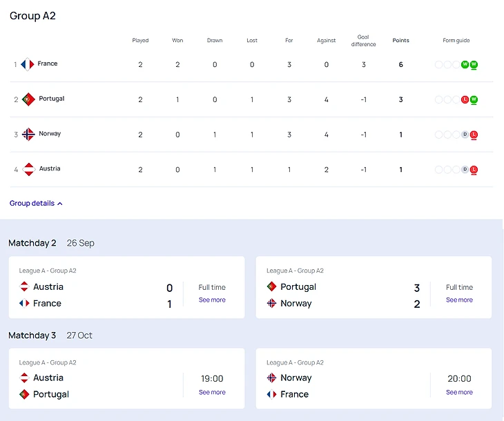Collapse the Group details section

pyautogui.click(x=36, y=204)
